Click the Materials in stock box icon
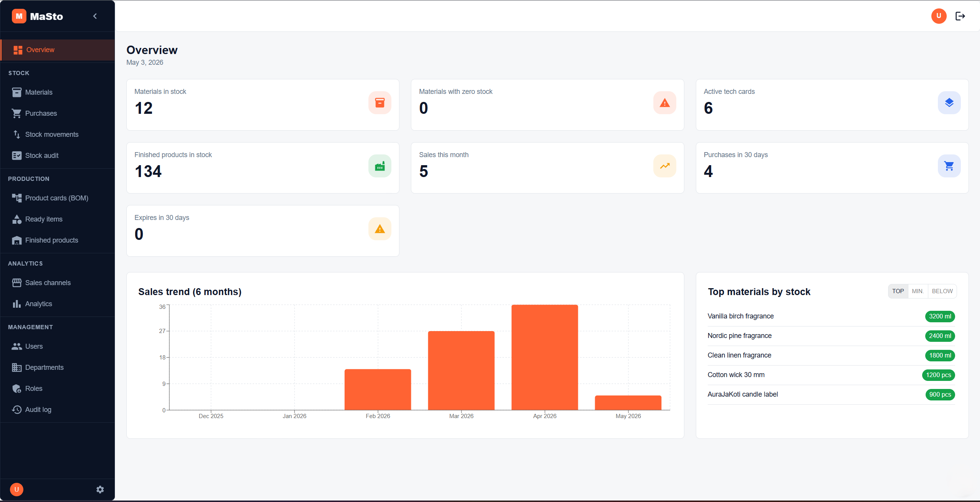Screen dimensions: 980x502 point(380,103)
